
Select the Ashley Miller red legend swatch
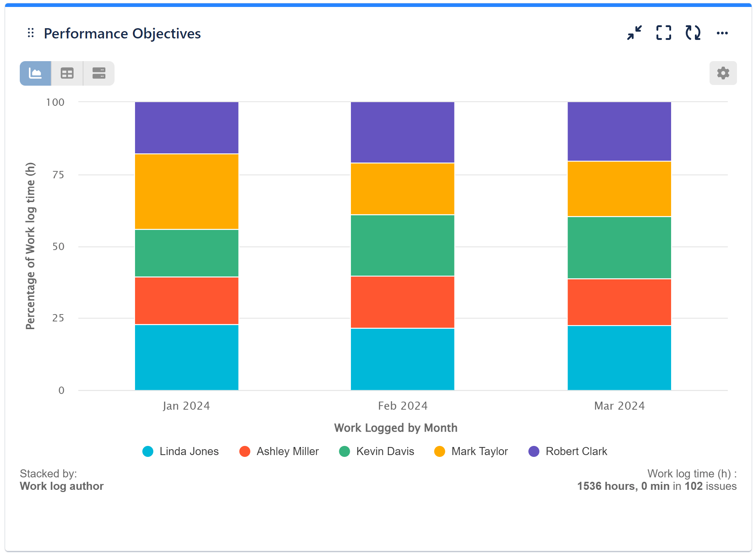pos(245,451)
